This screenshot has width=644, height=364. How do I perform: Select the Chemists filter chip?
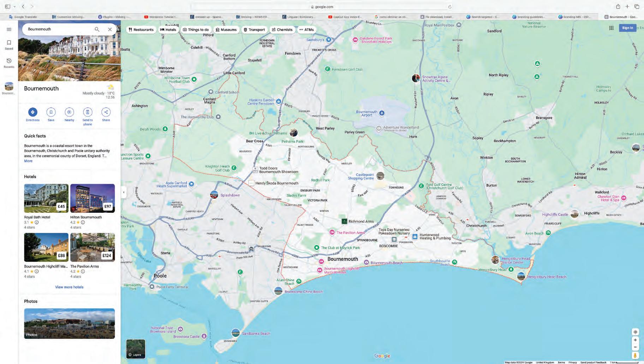click(x=282, y=30)
